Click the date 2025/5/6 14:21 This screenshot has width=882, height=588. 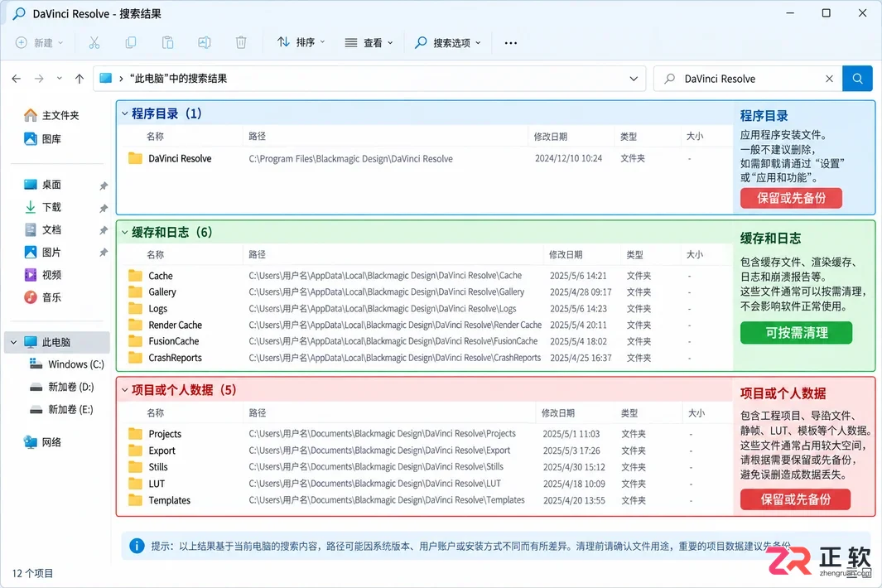pyautogui.click(x=578, y=276)
